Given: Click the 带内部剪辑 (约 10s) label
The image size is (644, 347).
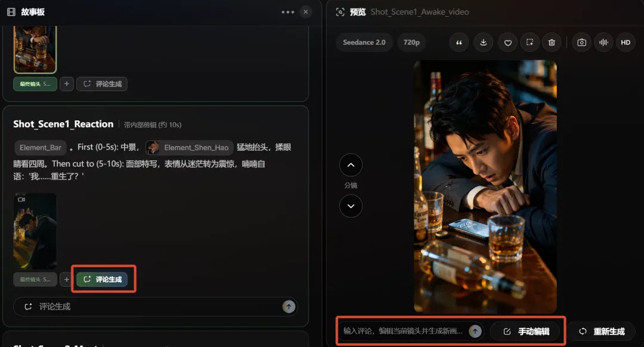Looking at the screenshot, I should (x=153, y=125).
